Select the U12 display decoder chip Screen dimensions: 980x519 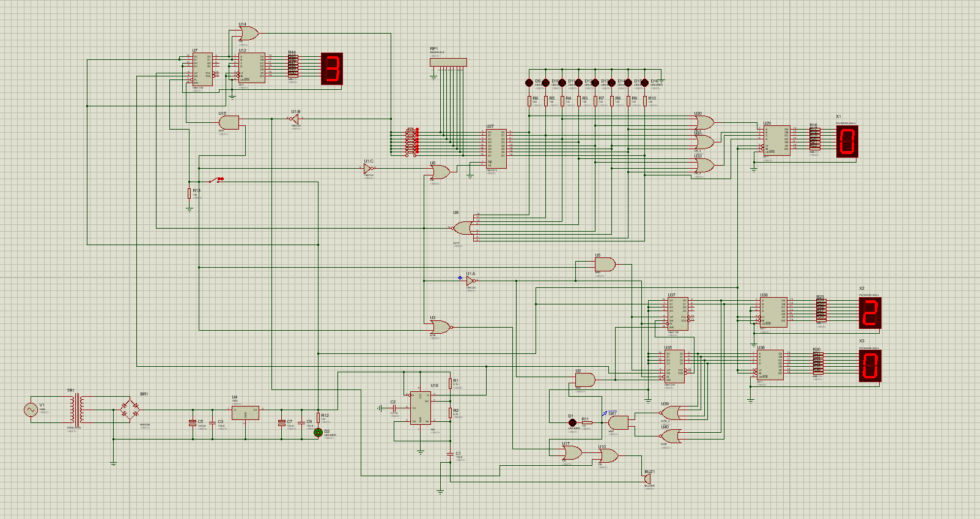[x=251, y=67]
